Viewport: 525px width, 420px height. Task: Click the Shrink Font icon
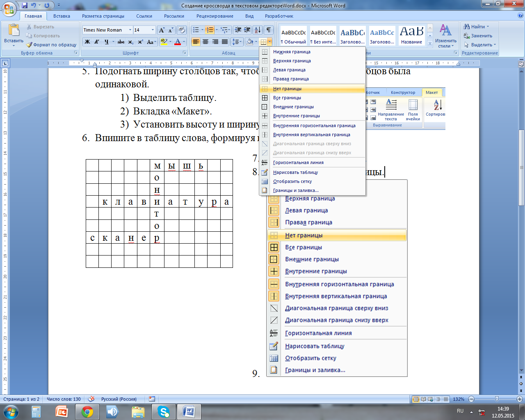tap(171, 30)
